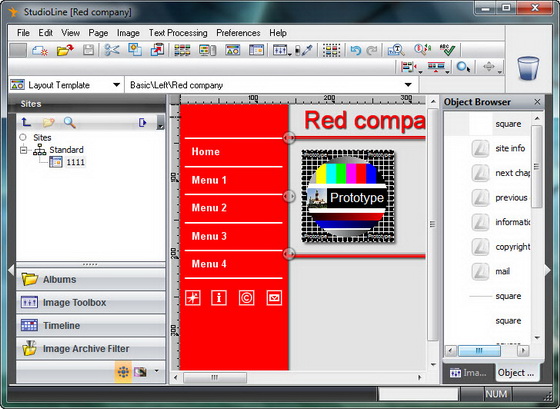The height and width of the screenshot is (409, 560).
Task: Open the View menu
Action: tap(70, 33)
